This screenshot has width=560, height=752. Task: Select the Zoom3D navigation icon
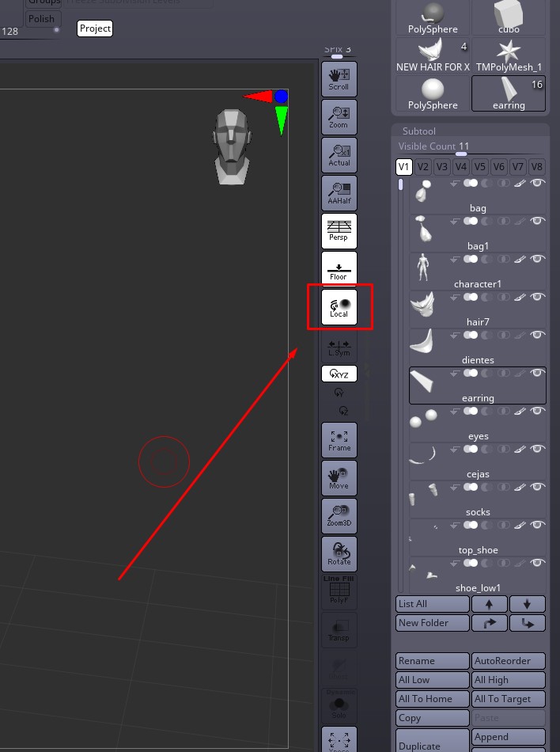(x=339, y=515)
